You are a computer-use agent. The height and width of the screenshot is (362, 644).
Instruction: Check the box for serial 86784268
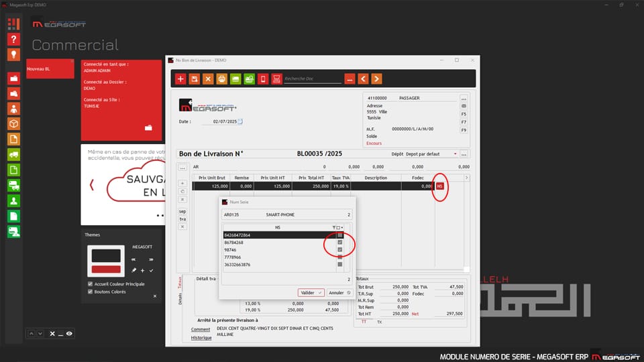(340, 243)
